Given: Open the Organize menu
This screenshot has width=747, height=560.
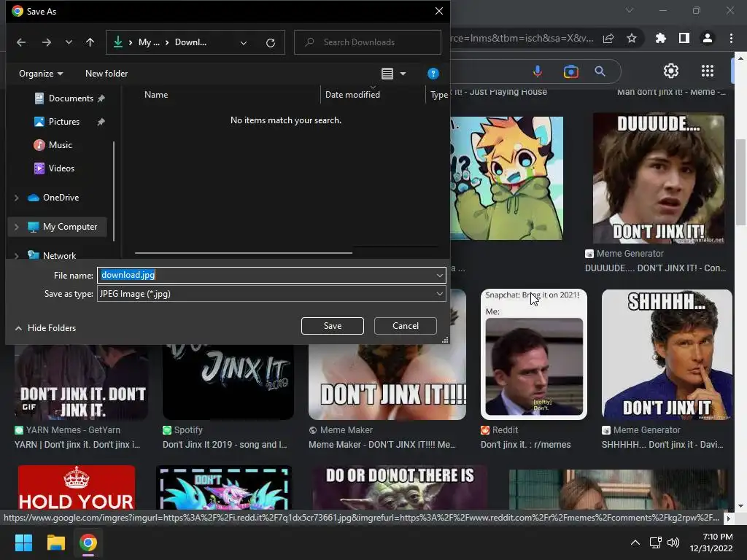Looking at the screenshot, I should click(41, 74).
